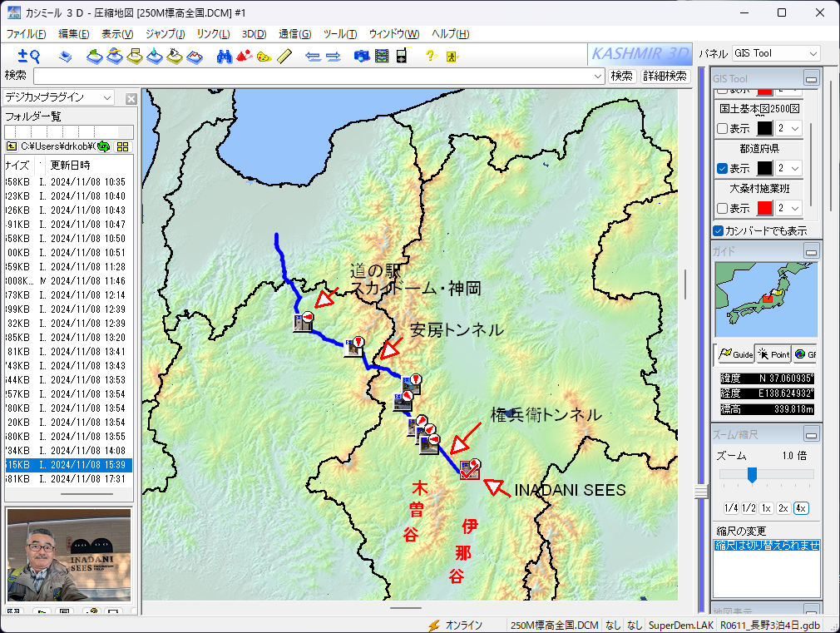840x633 pixels.
Task: Click photo marker at INADANI SEES
Action: [470, 469]
